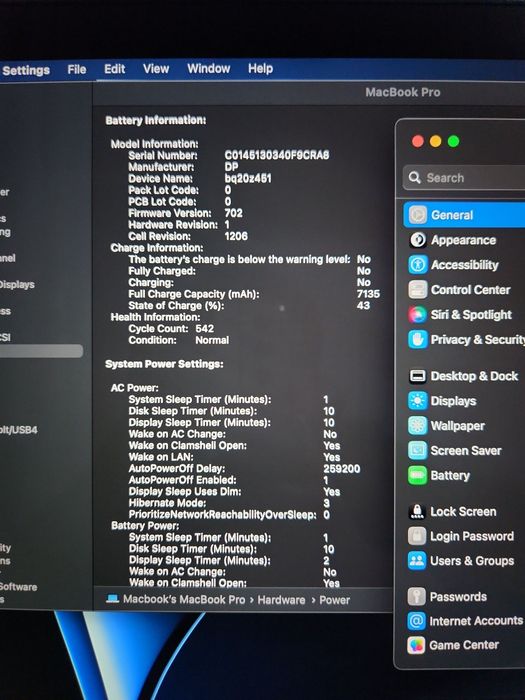
Task: Click PrioritizeNetworkReachabilityOverSleep value 0
Action: (x=326, y=515)
